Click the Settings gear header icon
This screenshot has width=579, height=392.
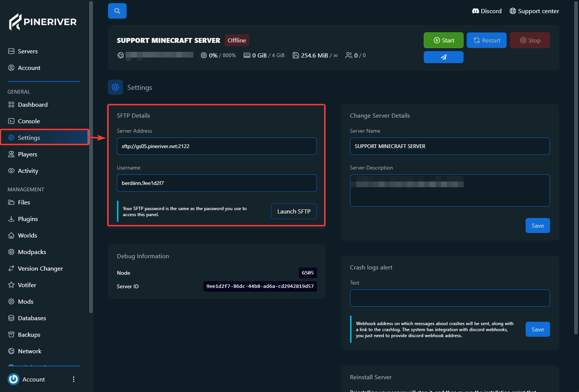click(115, 87)
